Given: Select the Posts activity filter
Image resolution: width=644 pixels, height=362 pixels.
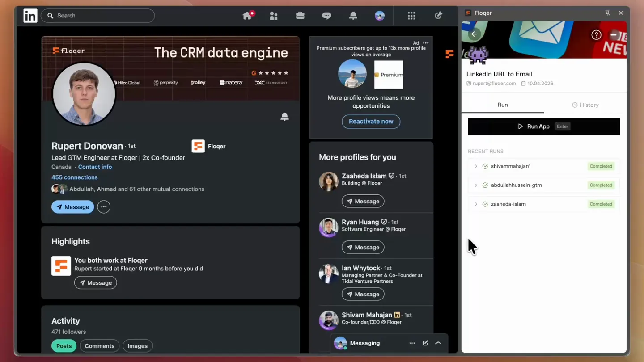Looking at the screenshot, I should point(64,346).
